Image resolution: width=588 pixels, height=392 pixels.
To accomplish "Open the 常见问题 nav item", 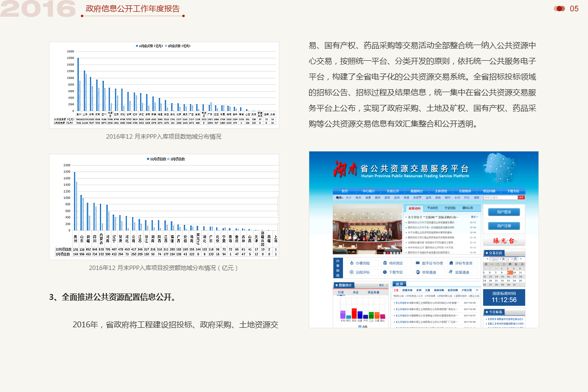I will (x=489, y=191).
